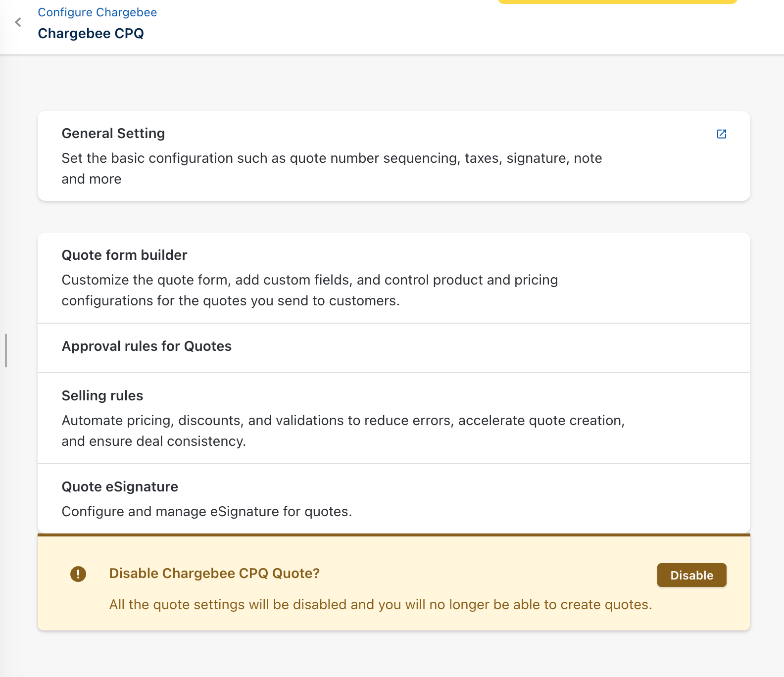The height and width of the screenshot is (677, 784).
Task: Click the warning exclamation icon
Action: tap(78, 574)
